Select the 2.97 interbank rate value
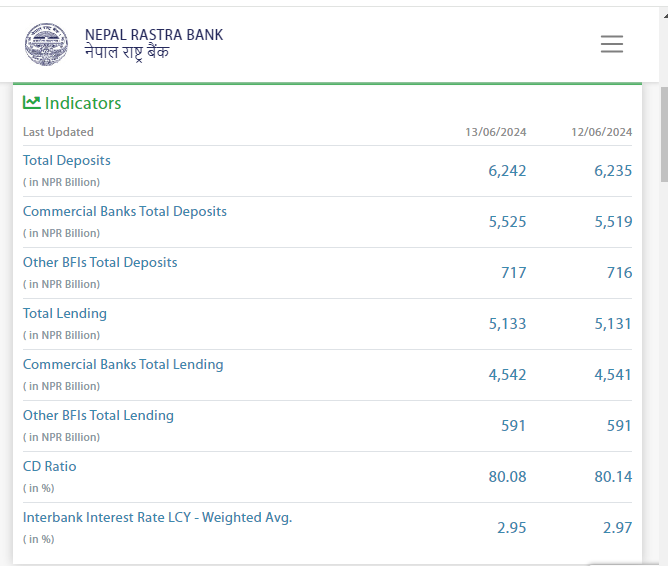 (613, 528)
